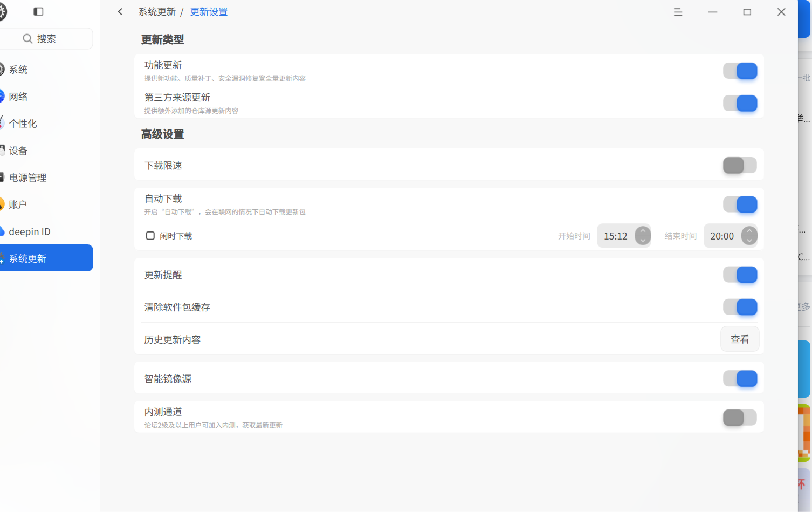
Task: Increase start time with up arrow
Action: click(x=643, y=231)
